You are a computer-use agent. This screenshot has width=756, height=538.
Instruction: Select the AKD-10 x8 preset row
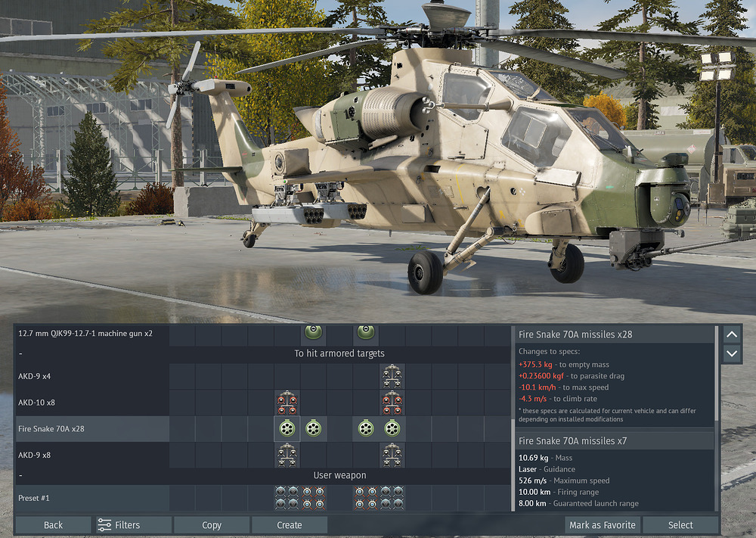[263, 403]
